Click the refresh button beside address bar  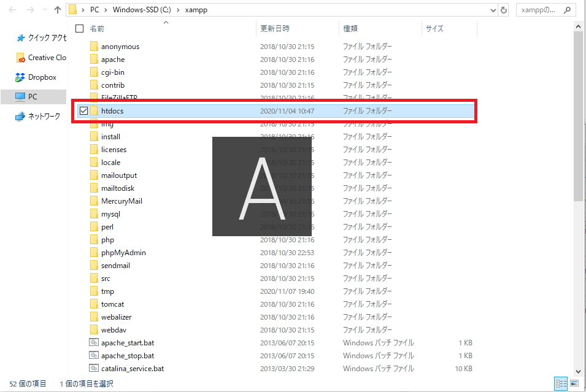click(x=504, y=10)
